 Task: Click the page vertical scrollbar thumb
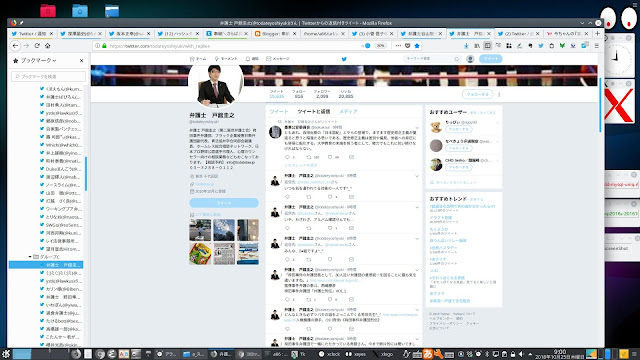click(x=600, y=104)
